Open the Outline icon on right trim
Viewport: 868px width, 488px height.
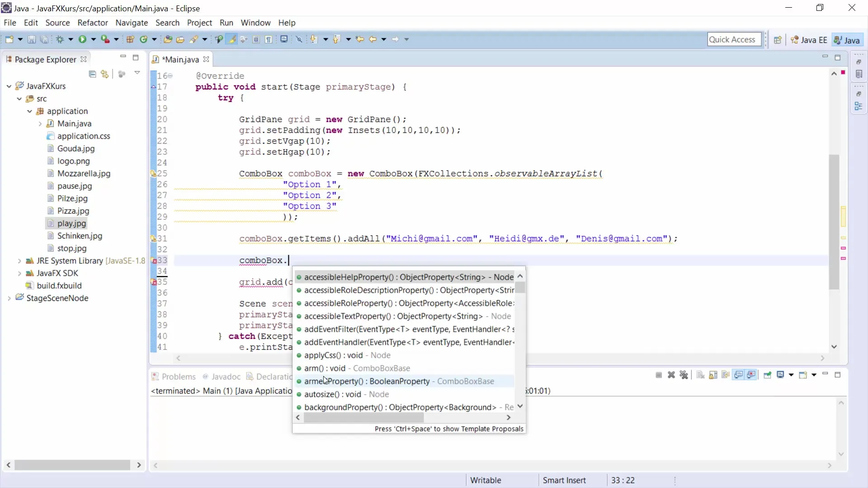click(859, 107)
